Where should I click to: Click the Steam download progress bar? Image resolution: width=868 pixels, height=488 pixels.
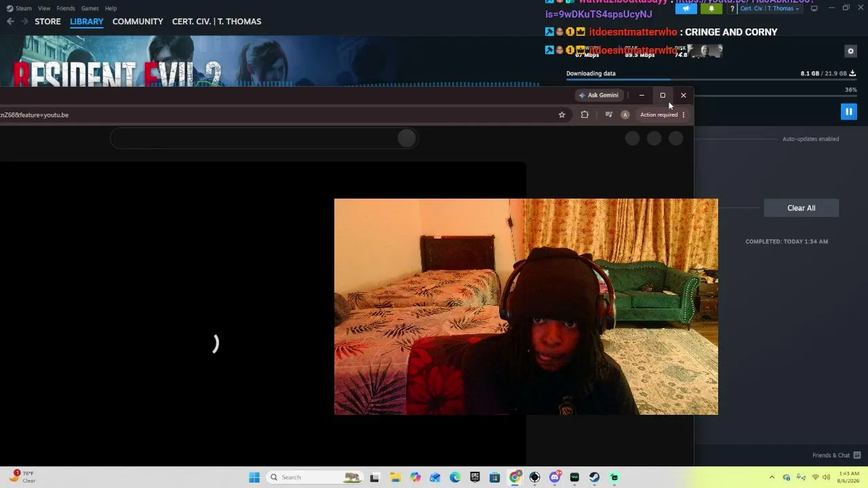[711, 80]
